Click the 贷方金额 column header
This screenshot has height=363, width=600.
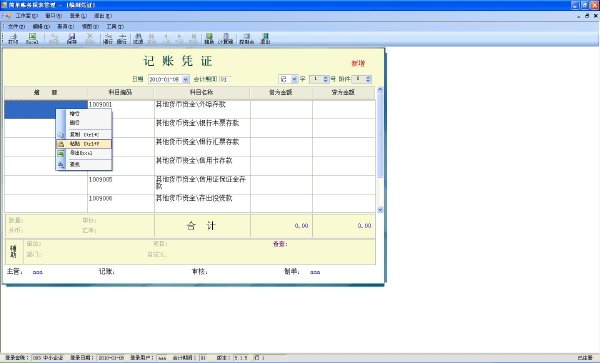point(343,93)
